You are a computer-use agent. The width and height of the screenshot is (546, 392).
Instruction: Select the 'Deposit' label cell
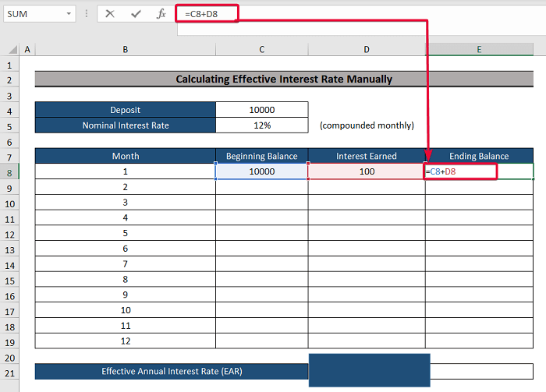click(x=126, y=110)
